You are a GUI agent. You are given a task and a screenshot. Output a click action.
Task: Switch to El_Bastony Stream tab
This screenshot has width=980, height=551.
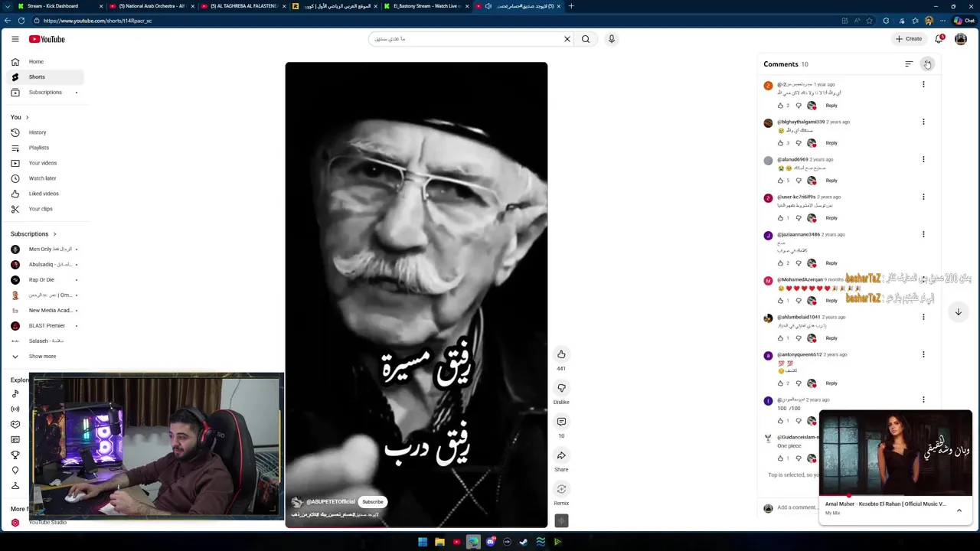425,6
